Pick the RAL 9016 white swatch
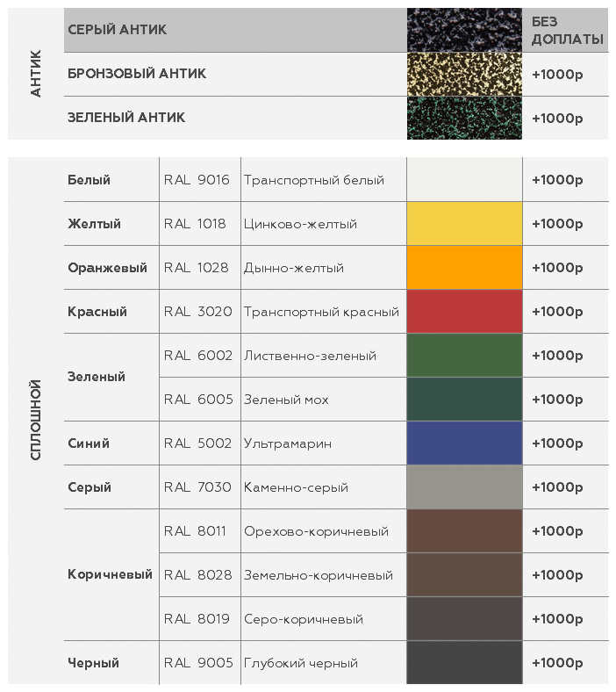616x692 pixels. click(464, 180)
